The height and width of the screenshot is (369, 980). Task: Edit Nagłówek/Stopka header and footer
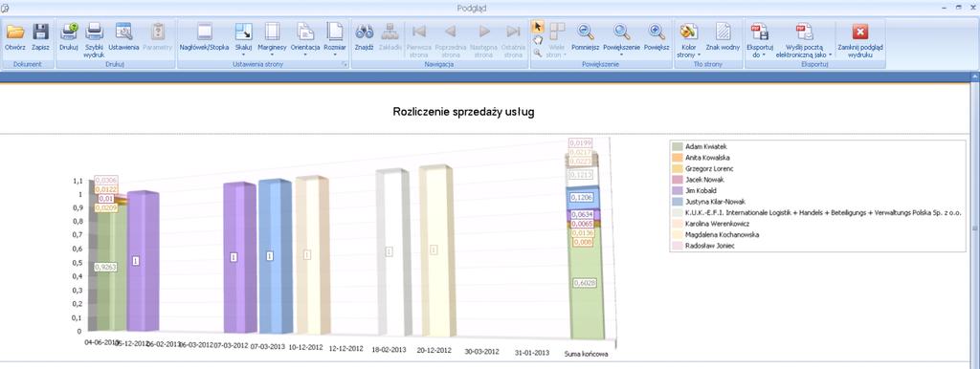click(205, 37)
